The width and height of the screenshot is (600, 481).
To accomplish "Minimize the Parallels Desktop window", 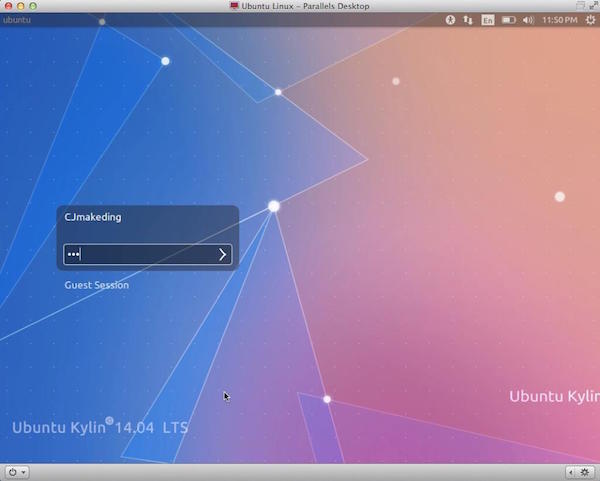I will (21, 6).
